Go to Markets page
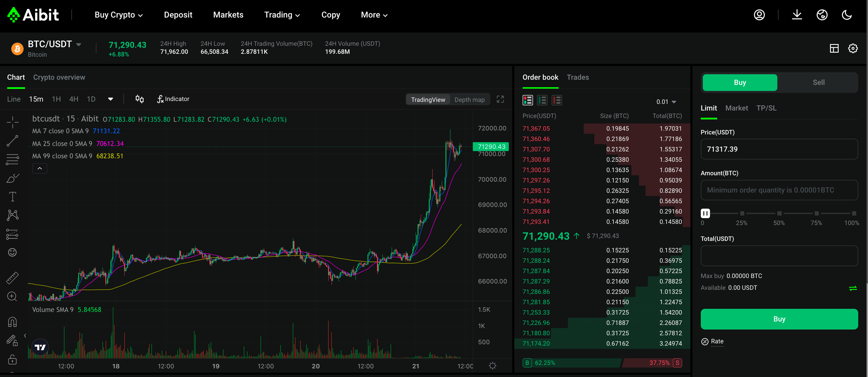Screen dimensions: 868x377 pyautogui.click(x=228, y=15)
